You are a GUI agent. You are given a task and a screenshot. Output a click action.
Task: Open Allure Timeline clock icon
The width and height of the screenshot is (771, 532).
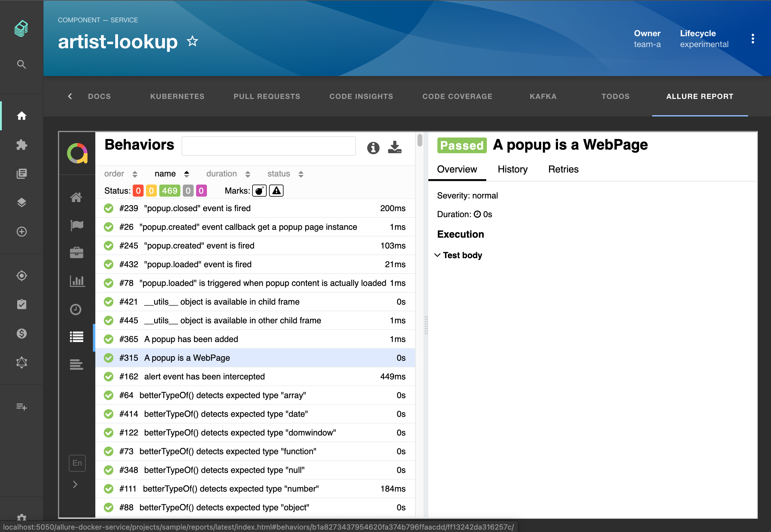pos(76,309)
